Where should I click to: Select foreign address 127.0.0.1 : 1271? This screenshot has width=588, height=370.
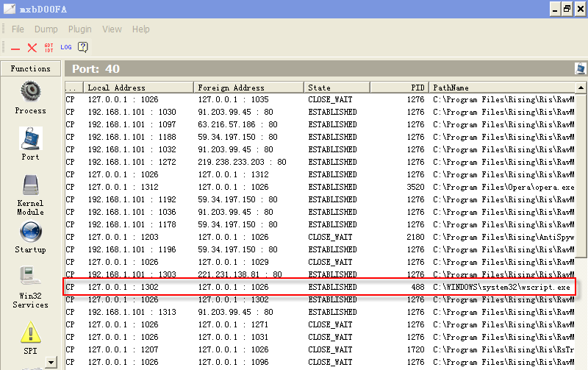(233, 324)
